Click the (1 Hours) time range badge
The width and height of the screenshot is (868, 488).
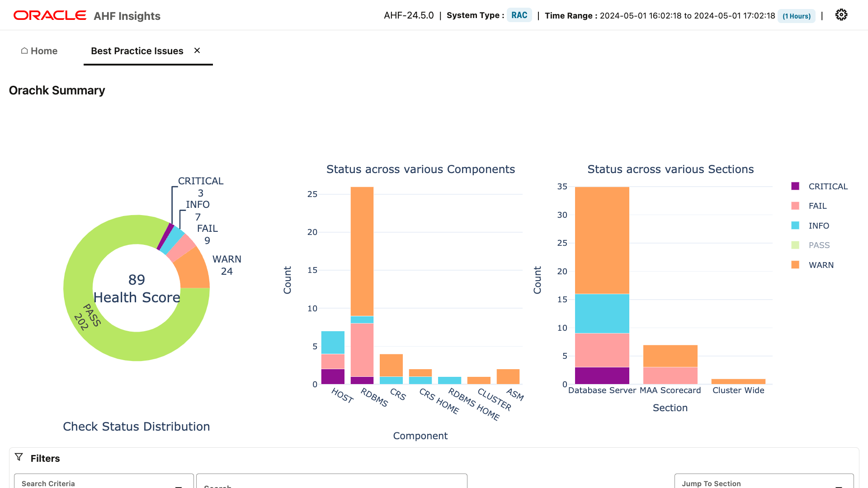tap(796, 16)
